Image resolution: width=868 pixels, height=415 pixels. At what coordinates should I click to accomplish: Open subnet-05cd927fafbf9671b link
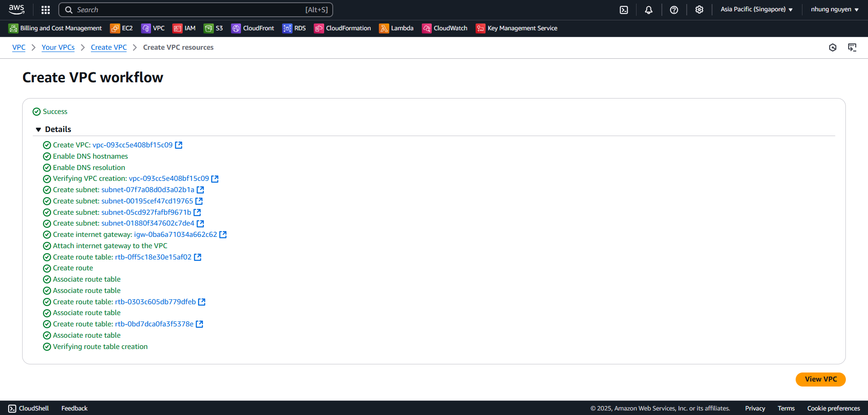tap(146, 212)
